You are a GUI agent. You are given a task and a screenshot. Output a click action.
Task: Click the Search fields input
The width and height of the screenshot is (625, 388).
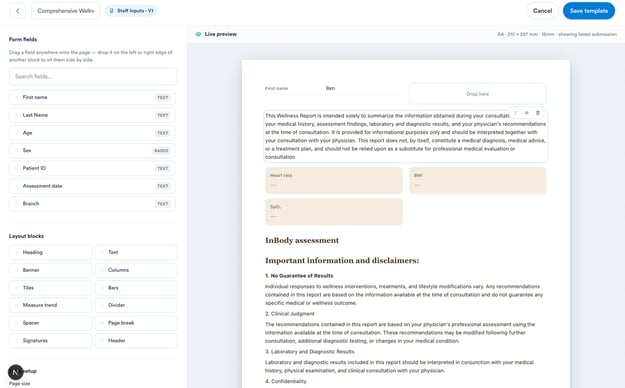click(93, 76)
